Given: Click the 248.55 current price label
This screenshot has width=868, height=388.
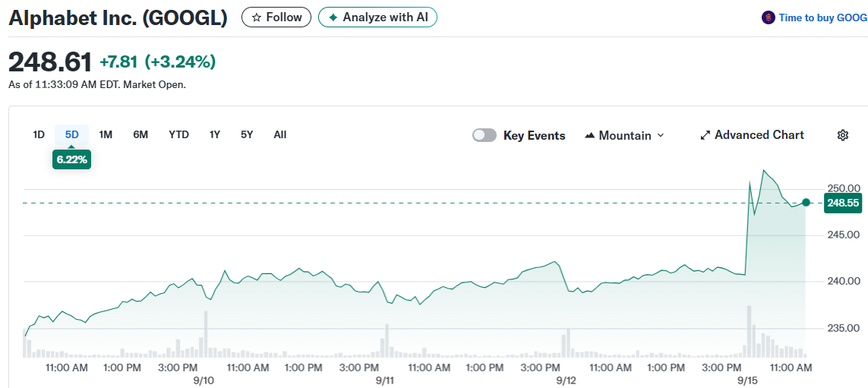Looking at the screenshot, I should (x=843, y=203).
